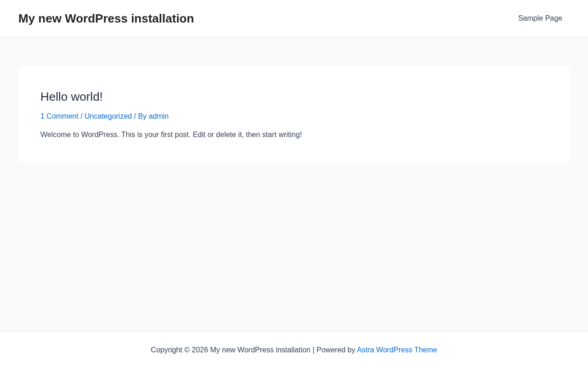Viewport: 588px width, 368px height.
Task: Click the Welcome to WordPress excerpt text
Action: (x=79, y=135)
